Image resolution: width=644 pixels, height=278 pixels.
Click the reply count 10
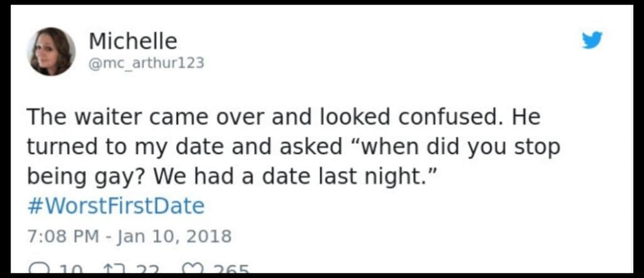tap(72, 270)
